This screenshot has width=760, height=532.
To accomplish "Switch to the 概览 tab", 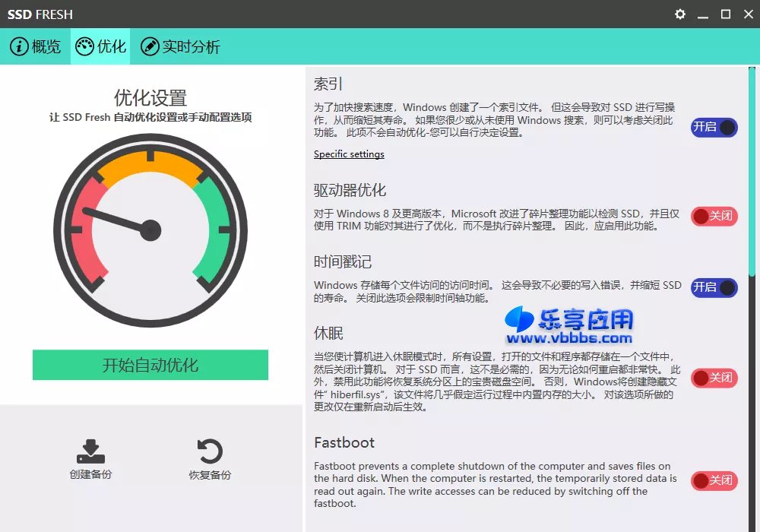I will point(35,46).
